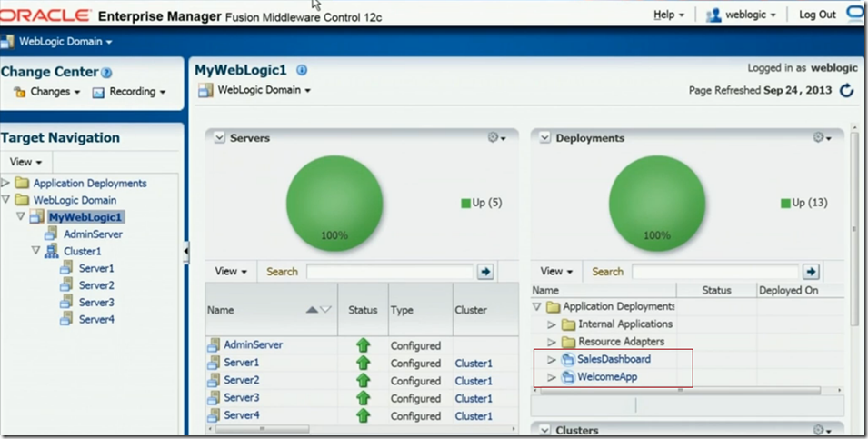Viewport: 868px width, 439px height.
Task: Click the MyWebLogic1 info icon
Action: pyautogui.click(x=302, y=70)
